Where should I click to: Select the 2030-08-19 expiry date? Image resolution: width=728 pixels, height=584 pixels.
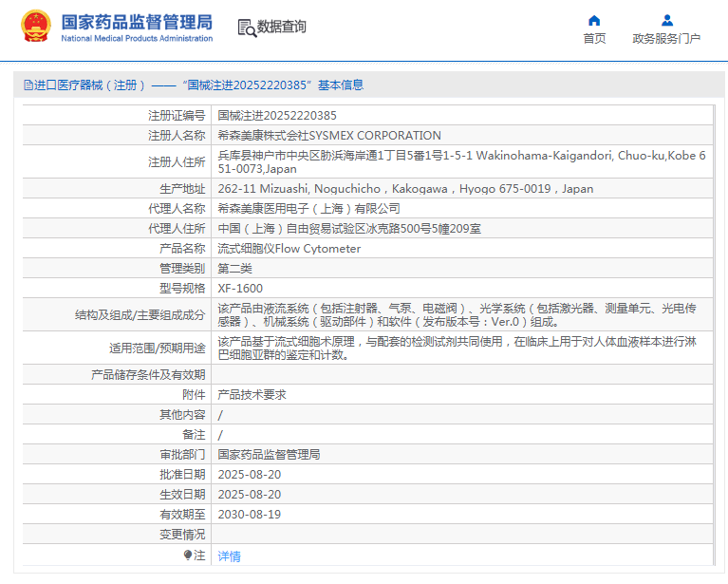(x=250, y=514)
